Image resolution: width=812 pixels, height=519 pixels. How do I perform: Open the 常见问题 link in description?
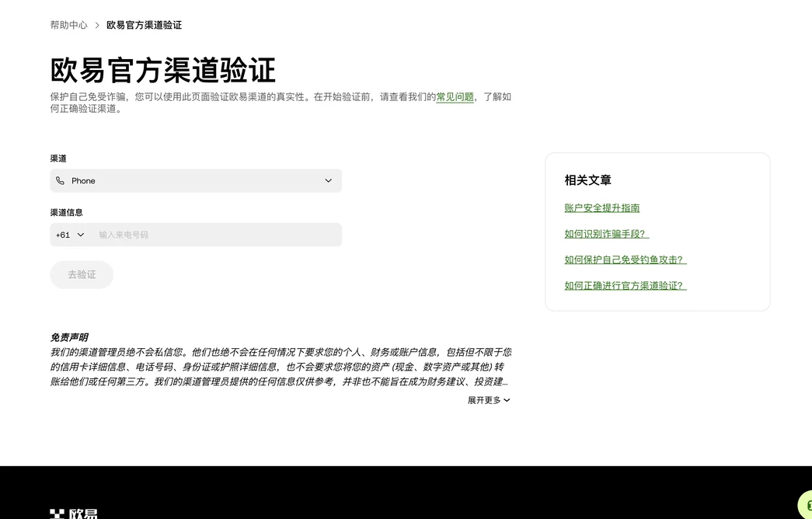(455, 97)
